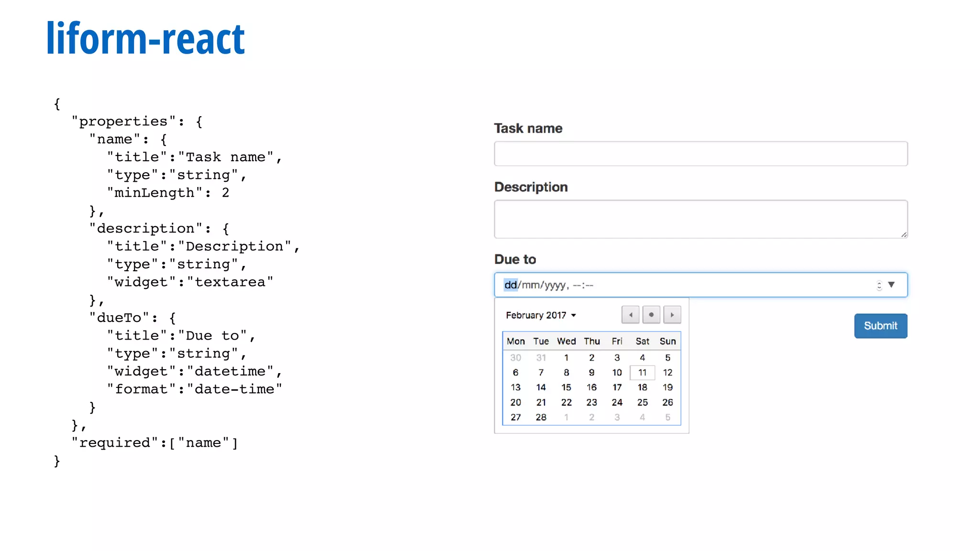Click the Due to label
This screenshot has height=551, width=980.
pos(515,259)
